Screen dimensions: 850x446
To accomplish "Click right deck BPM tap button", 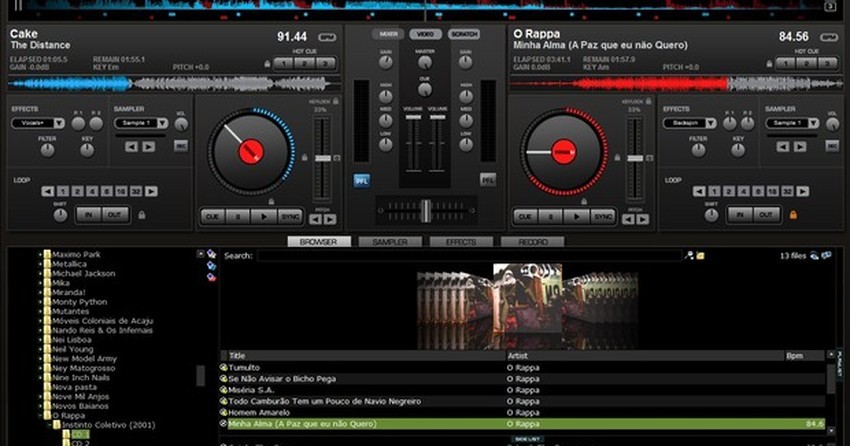I will [x=828, y=37].
